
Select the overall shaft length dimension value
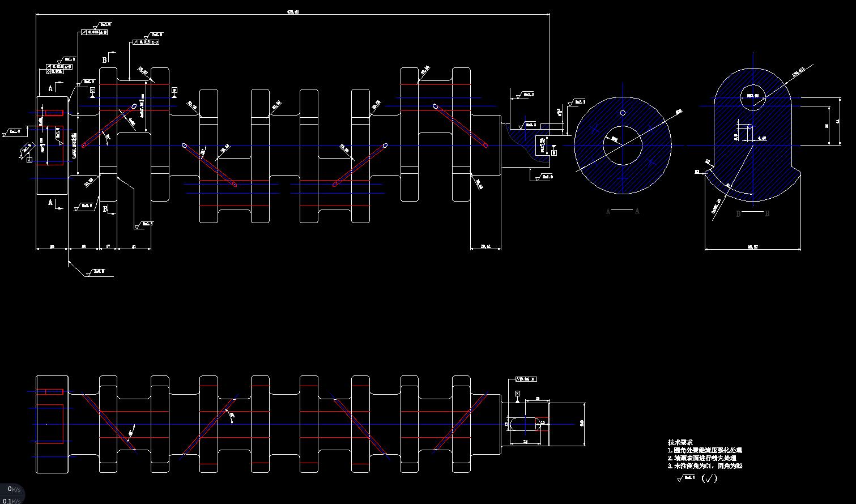(x=293, y=11)
